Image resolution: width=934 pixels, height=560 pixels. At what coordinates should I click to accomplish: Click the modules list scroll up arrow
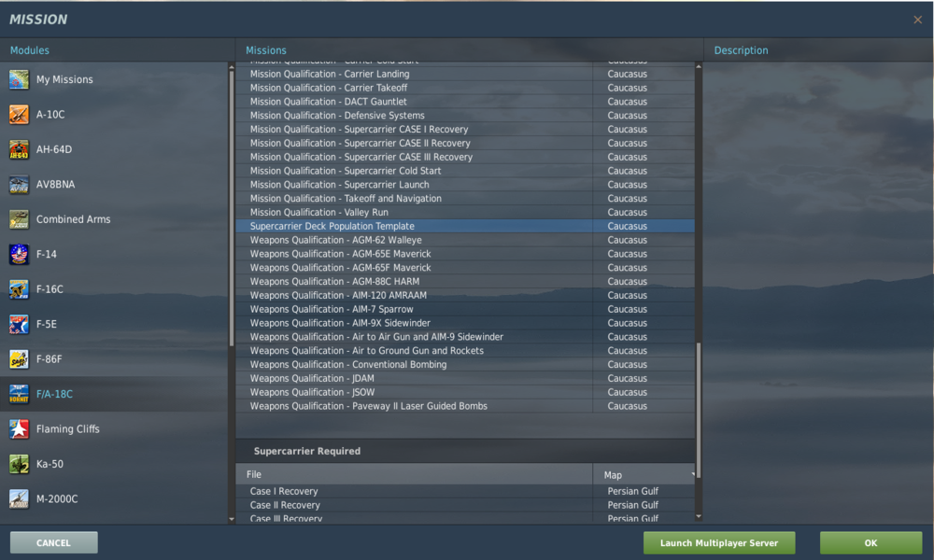pyautogui.click(x=232, y=66)
